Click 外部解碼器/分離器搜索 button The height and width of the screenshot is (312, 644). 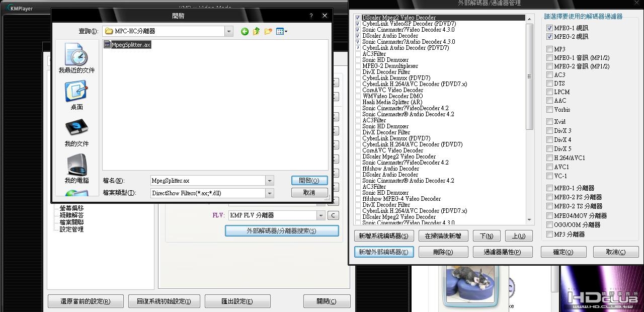click(x=282, y=231)
